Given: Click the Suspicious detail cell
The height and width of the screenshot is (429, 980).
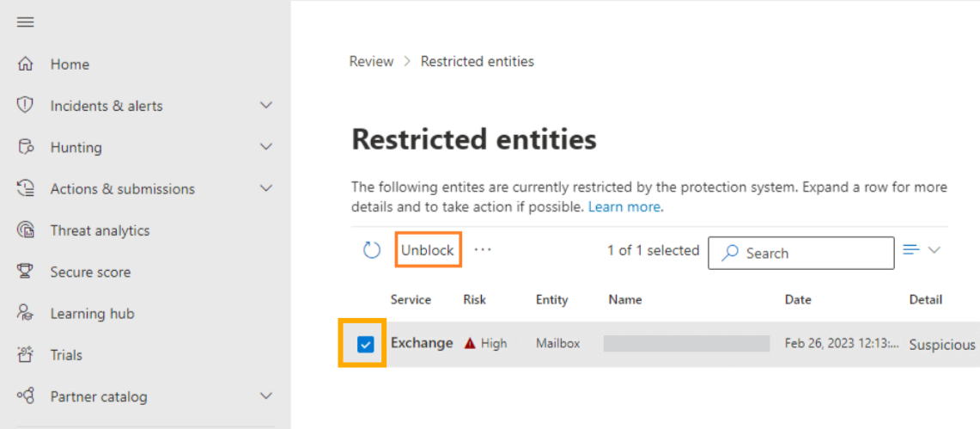Looking at the screenshot, I should pyautogui.click(x=942, y=345).
